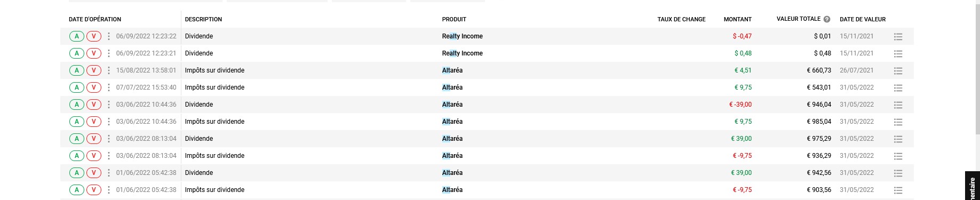Sort by the Date d'opération column header

(95, 19)
